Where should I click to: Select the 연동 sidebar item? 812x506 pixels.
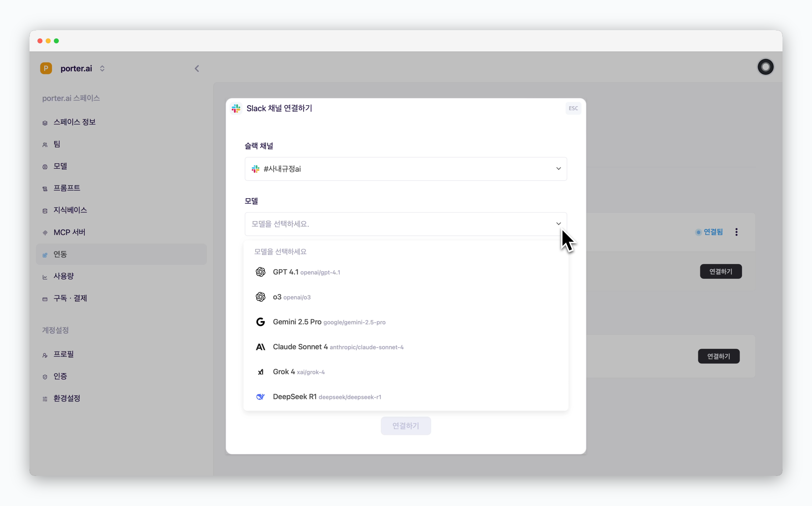(121, 254)
